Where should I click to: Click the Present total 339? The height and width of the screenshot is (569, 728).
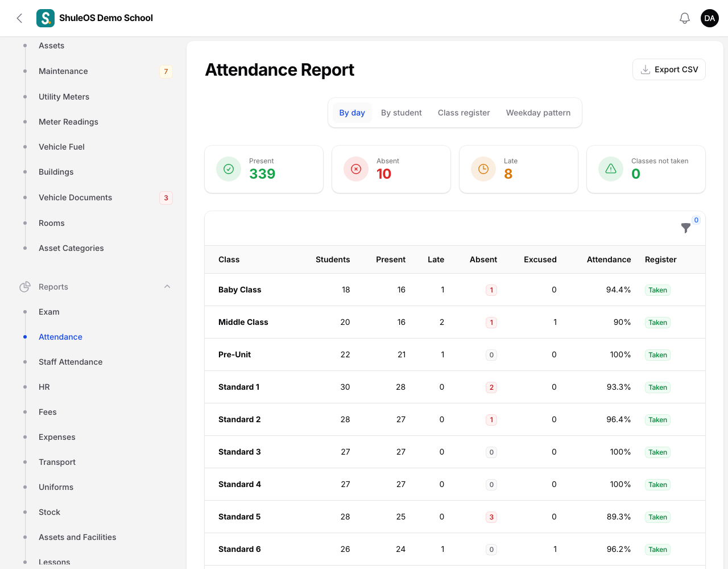click(x=262, y=174)
